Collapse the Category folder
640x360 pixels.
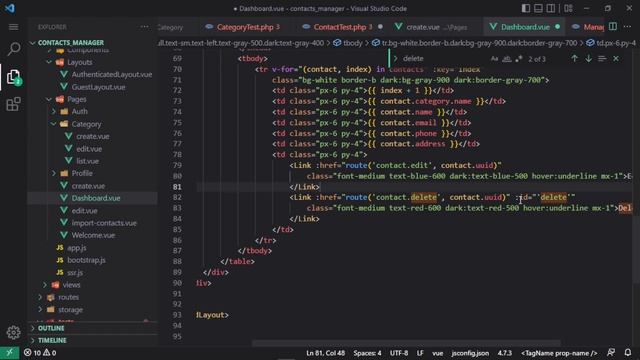point(86,124)
